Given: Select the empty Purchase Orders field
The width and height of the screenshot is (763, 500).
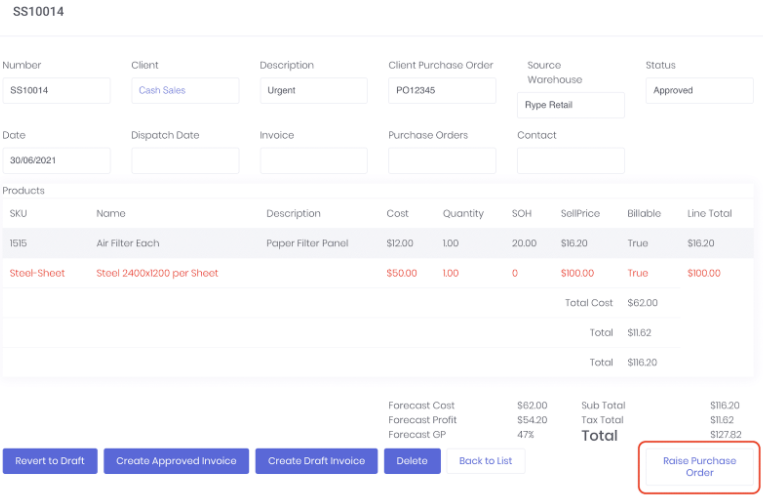Looking at the screenshot, I should point(442,161).
